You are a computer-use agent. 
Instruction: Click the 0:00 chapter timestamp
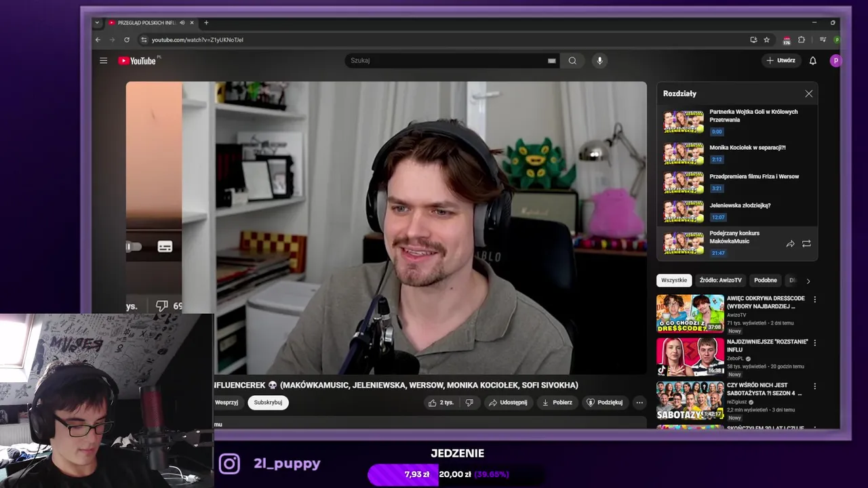(717, 131)
